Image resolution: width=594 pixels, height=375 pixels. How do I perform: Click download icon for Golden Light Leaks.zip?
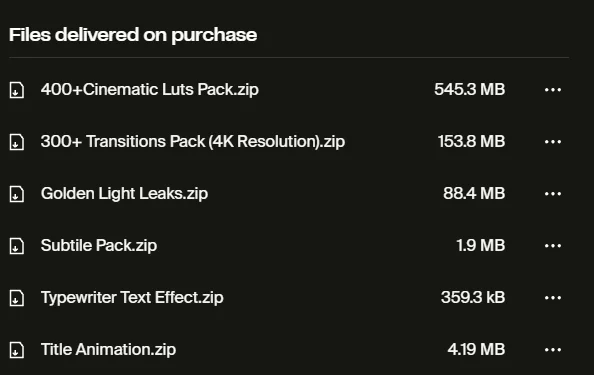(17, 194)
